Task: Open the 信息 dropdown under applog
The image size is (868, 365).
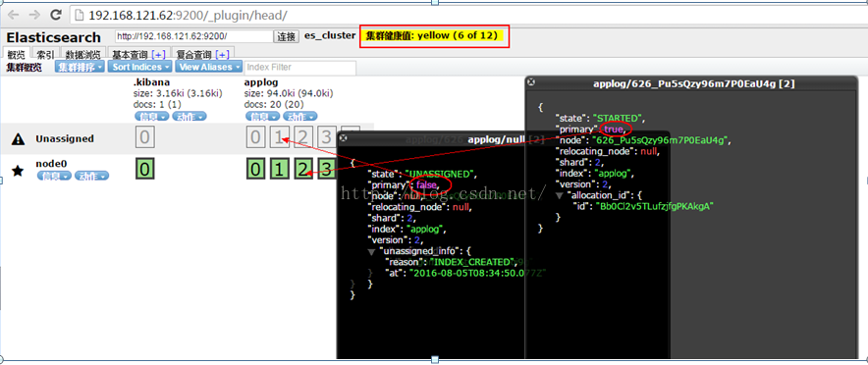Action: [x=262, y=116]
